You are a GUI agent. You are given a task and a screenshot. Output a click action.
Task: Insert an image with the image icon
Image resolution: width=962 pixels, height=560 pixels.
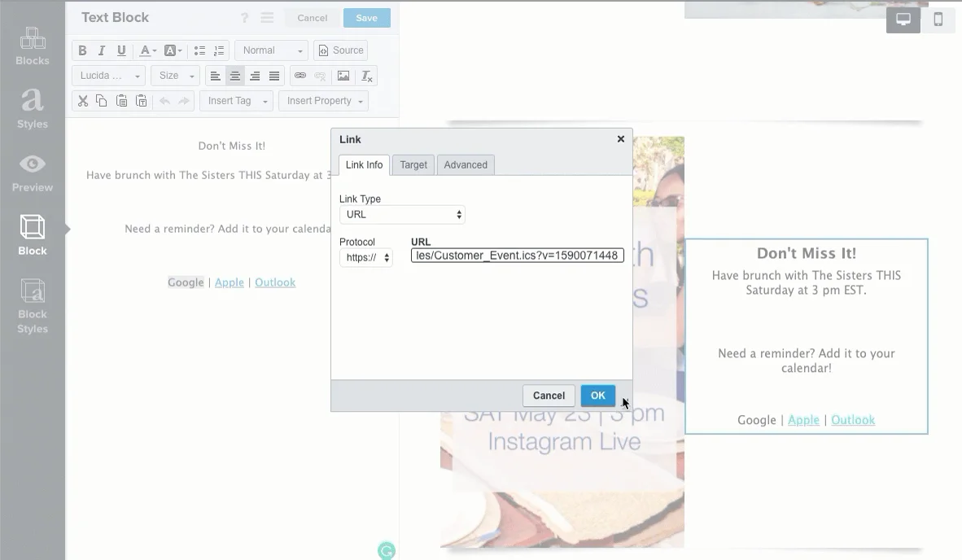[x=343, y=76]
